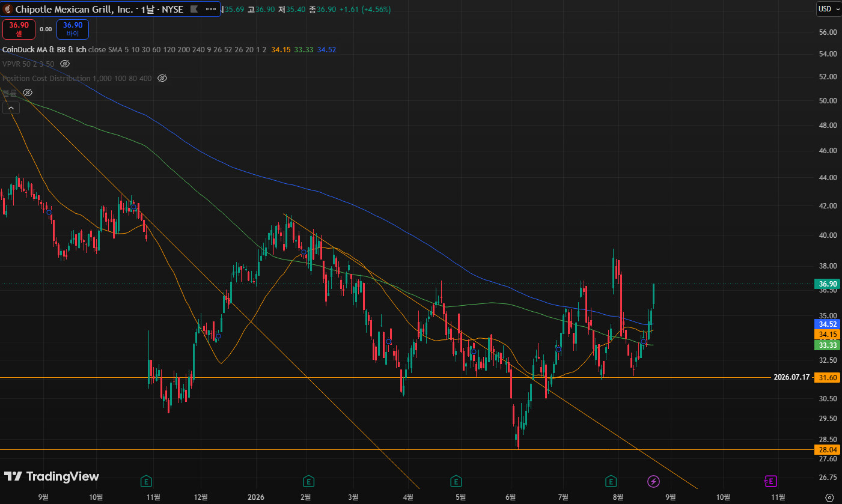Click the TradingView logo
The width and height of the screenshot is (842, 504).
(52, 476)
